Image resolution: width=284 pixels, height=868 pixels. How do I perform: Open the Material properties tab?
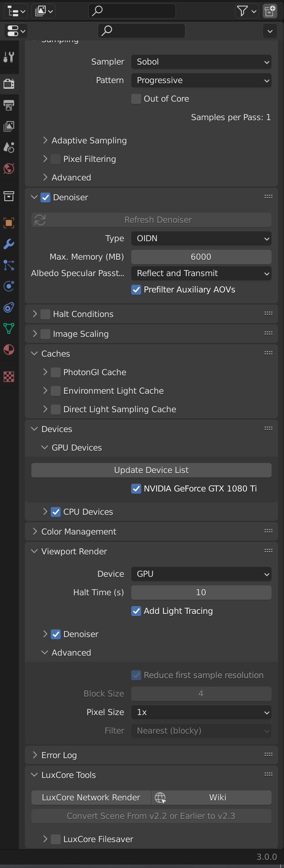(x=9, y=350)
